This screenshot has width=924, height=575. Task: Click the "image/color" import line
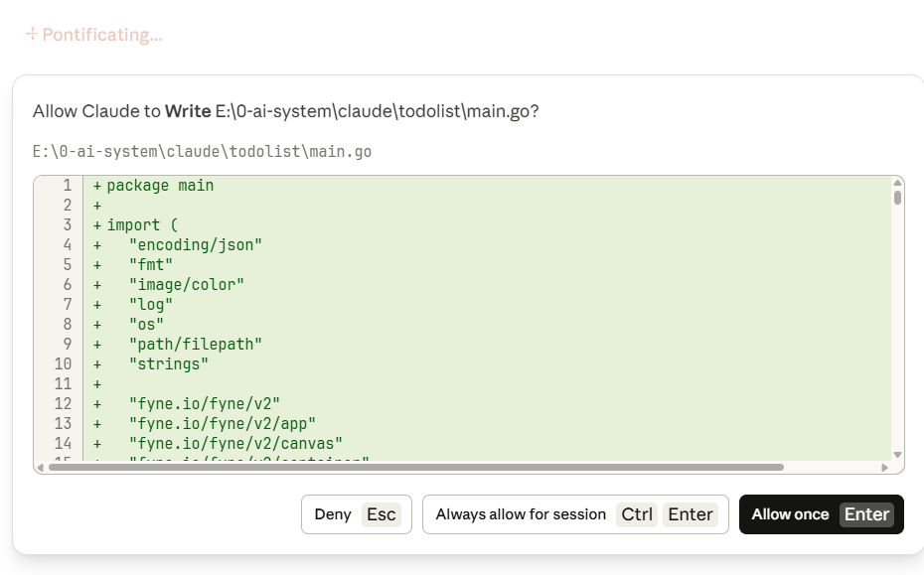(x=186, y=285)
